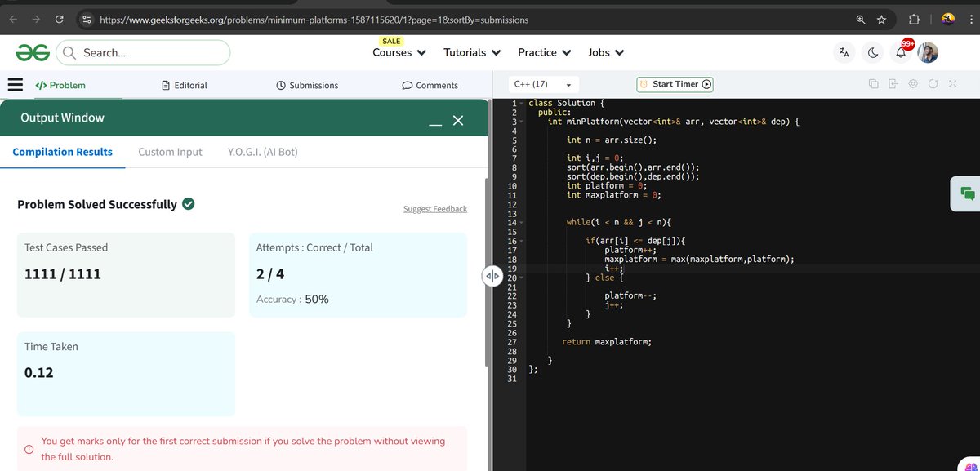Click 'Problem Solved Successfully' heading

pos(97,204)
